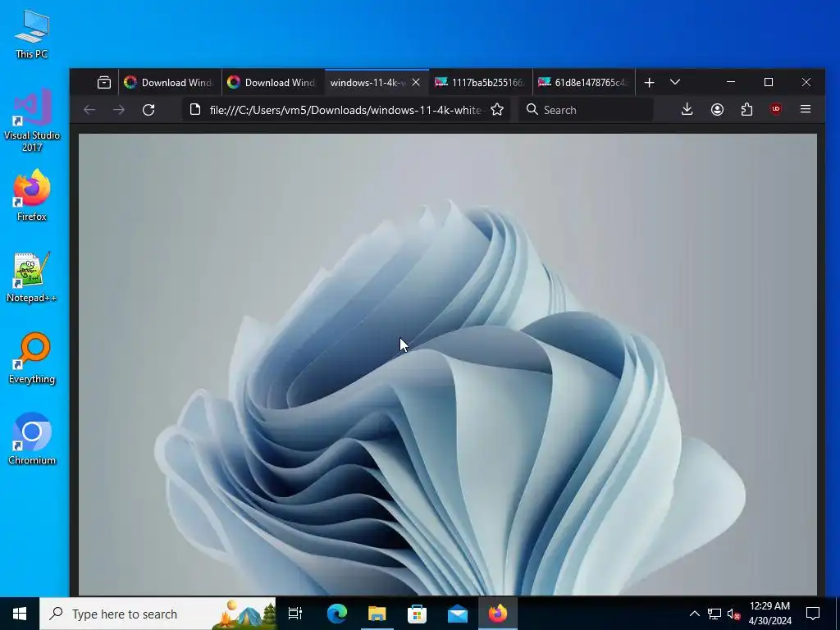Focus the file URL address bar
This screenshot has width=840, height=630.
[x=346, y=110]
